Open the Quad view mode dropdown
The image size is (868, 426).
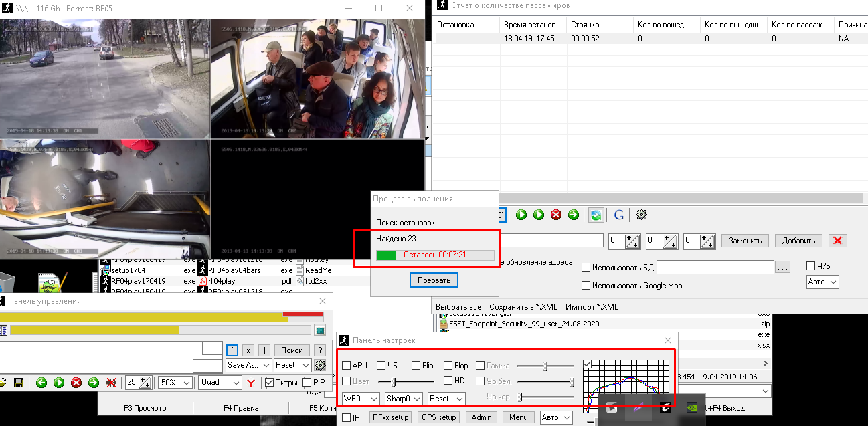pos(220,383)
